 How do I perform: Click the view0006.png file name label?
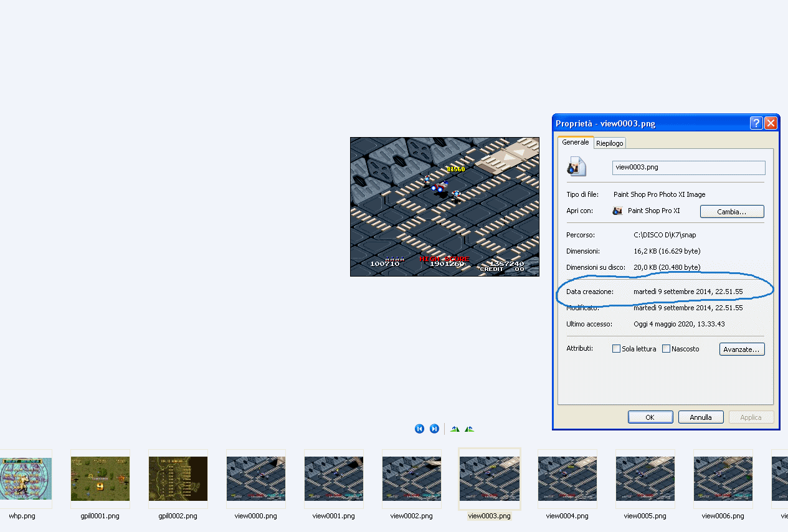723,516
